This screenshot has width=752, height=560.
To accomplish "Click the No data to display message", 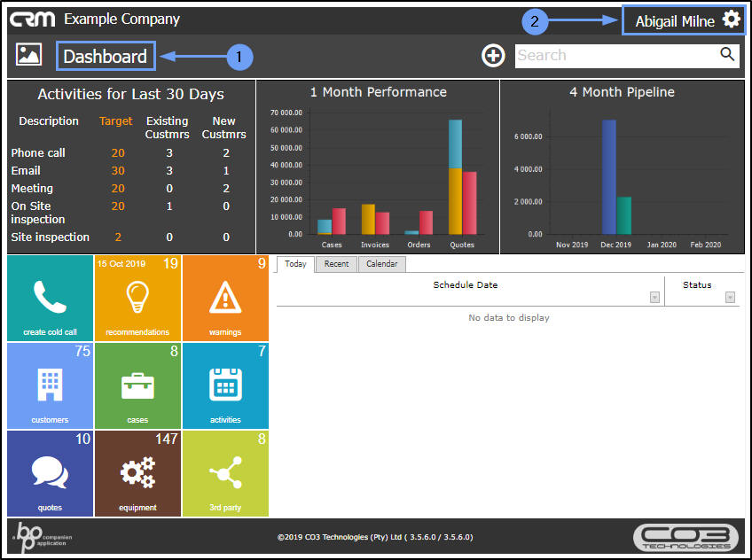I will tap(509, 317).
